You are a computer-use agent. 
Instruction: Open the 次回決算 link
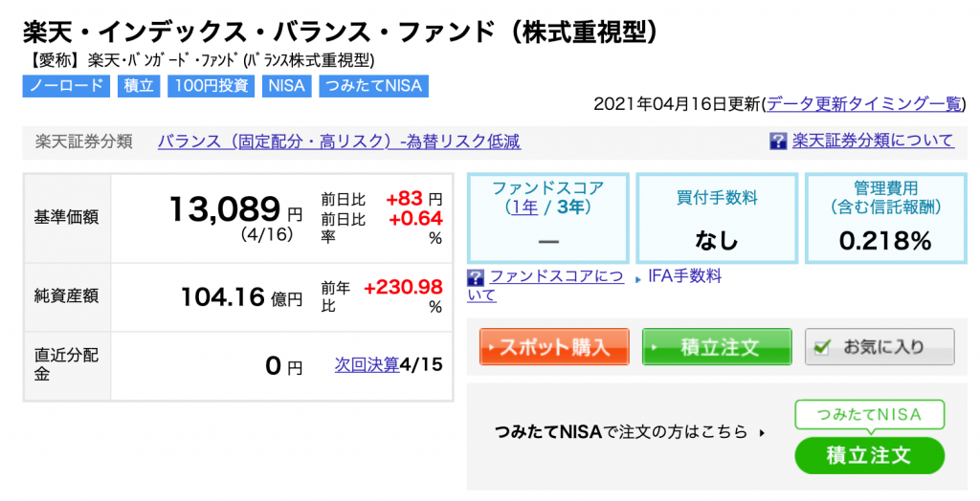click(x=367, y=365)
